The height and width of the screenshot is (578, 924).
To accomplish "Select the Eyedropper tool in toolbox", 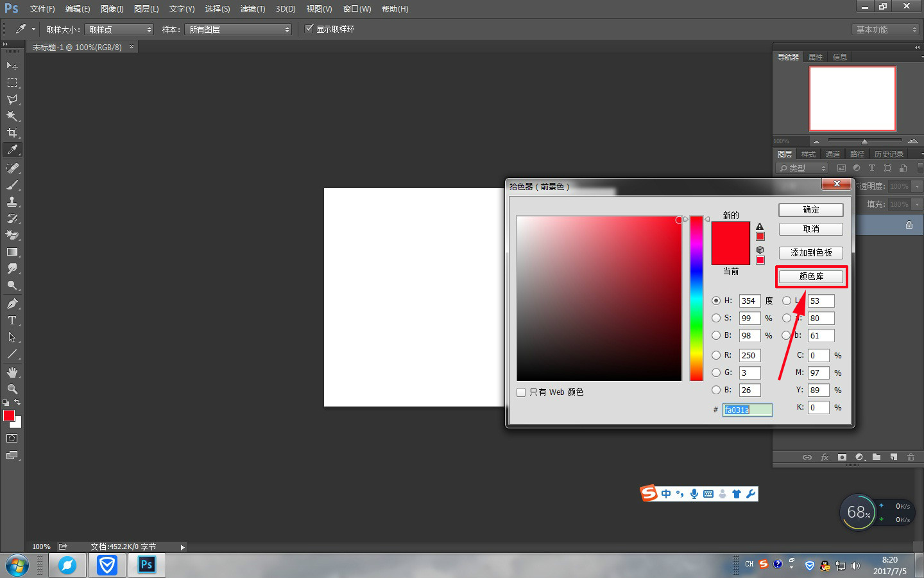I will click(12, 150).
